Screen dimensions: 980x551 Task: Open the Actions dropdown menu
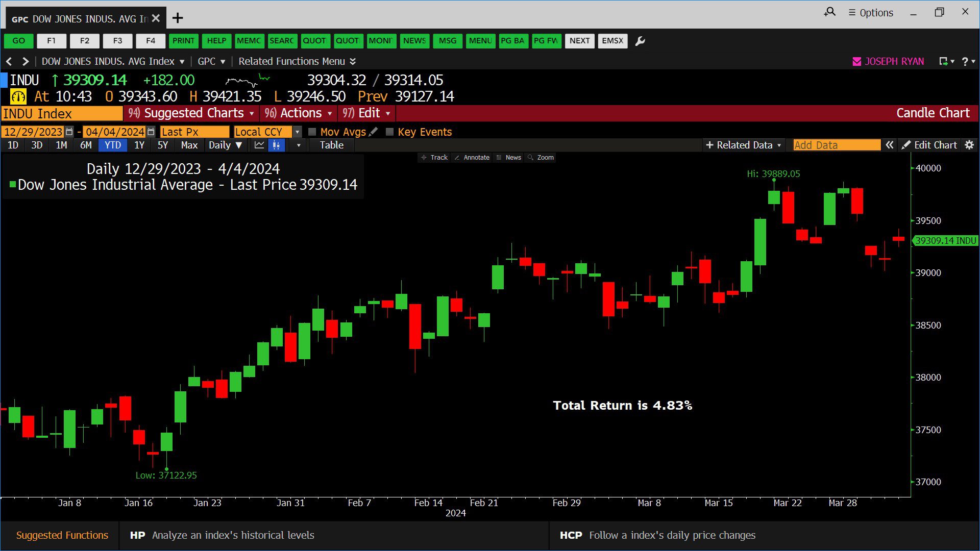[x=299, y=113]
